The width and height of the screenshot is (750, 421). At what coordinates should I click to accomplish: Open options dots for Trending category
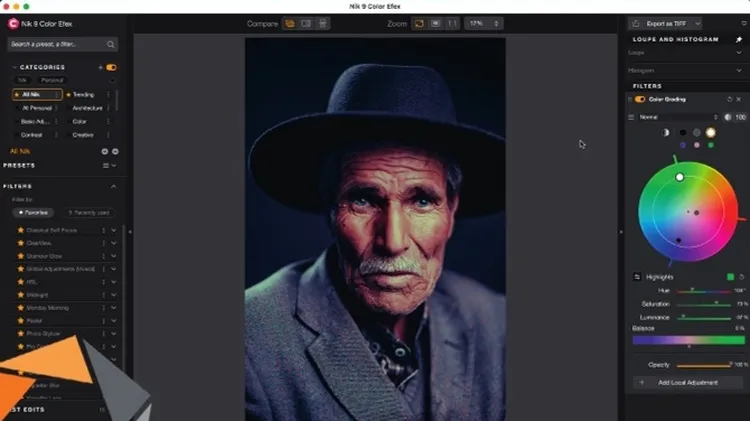tap(108, 95)
